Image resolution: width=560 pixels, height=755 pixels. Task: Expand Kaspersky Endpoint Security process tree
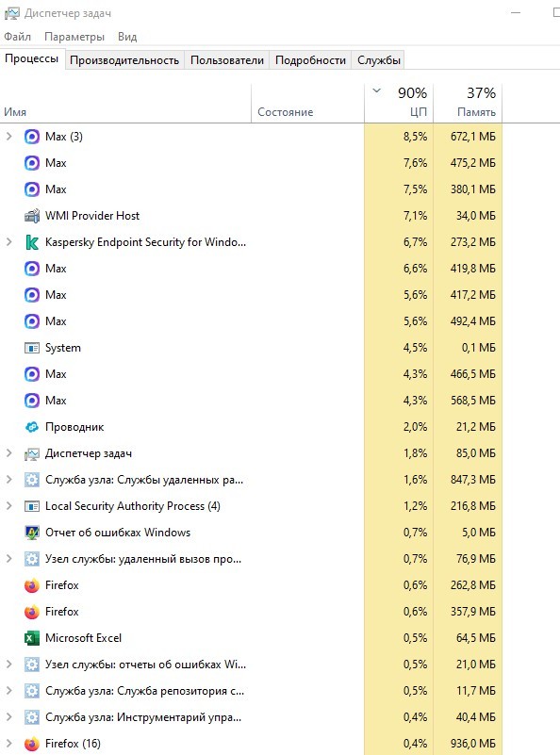(x=9, y=242)
